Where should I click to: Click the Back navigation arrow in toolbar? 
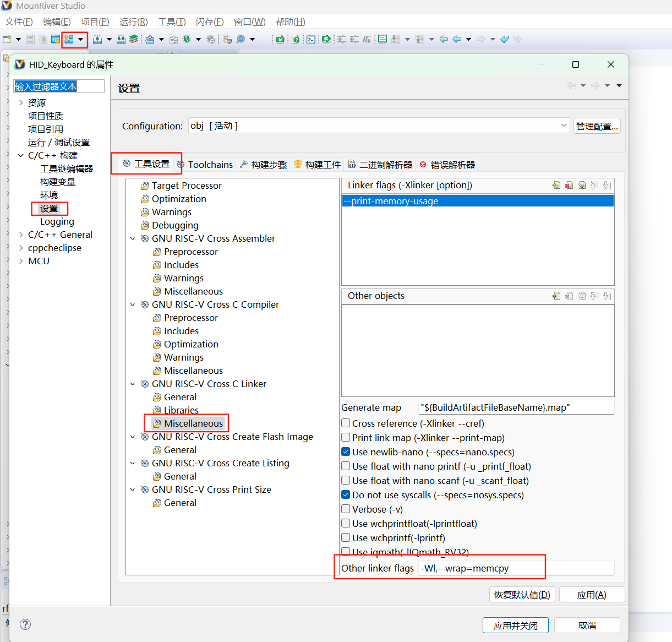(x=456, y=39)
